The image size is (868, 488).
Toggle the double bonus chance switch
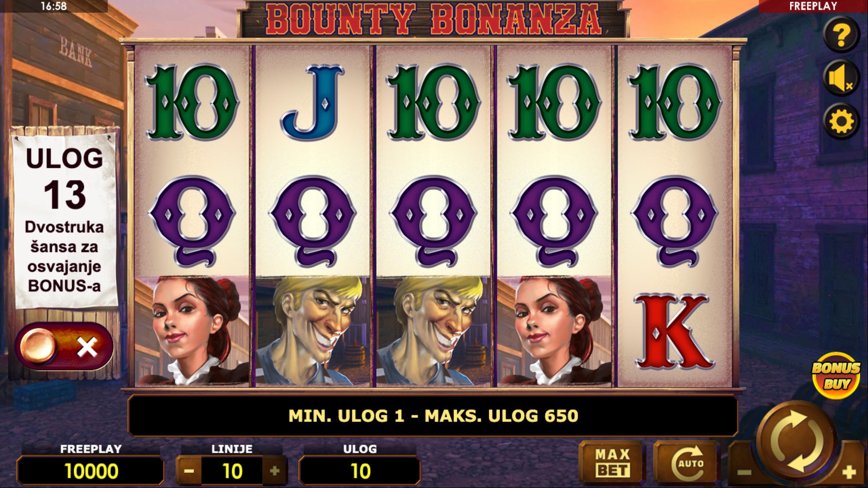click(64, 347)
